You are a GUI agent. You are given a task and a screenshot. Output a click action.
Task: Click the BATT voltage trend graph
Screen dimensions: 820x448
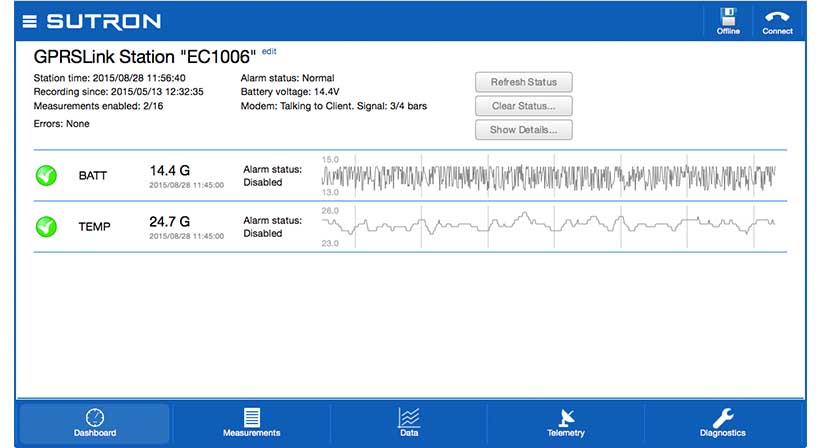point(549,176)
